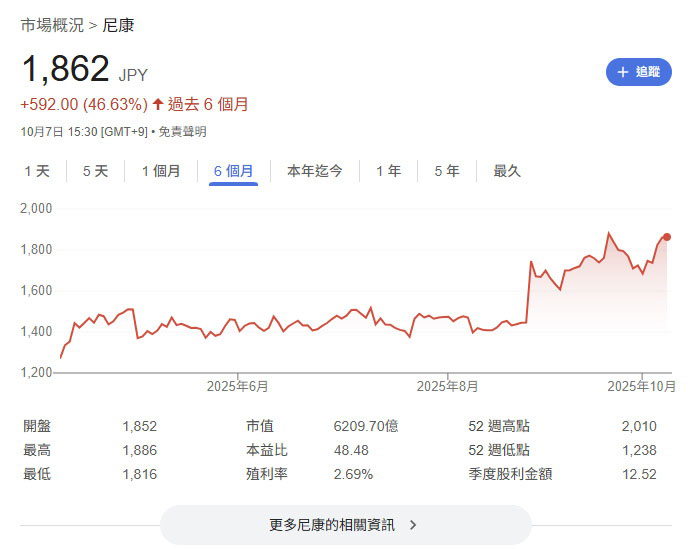The height and width of the screenshot is (550, 696).
Task: Click the 尼康 breadcrumb title
Action: coord(118,25)
